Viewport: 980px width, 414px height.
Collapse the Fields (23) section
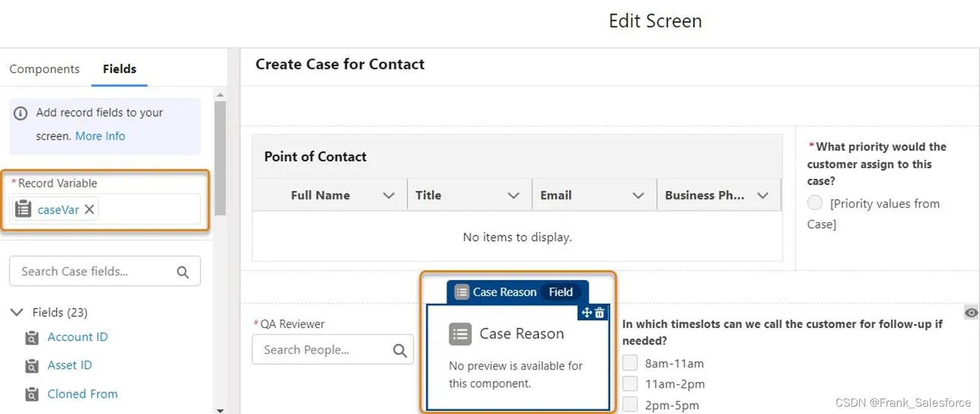coord(17,312)
